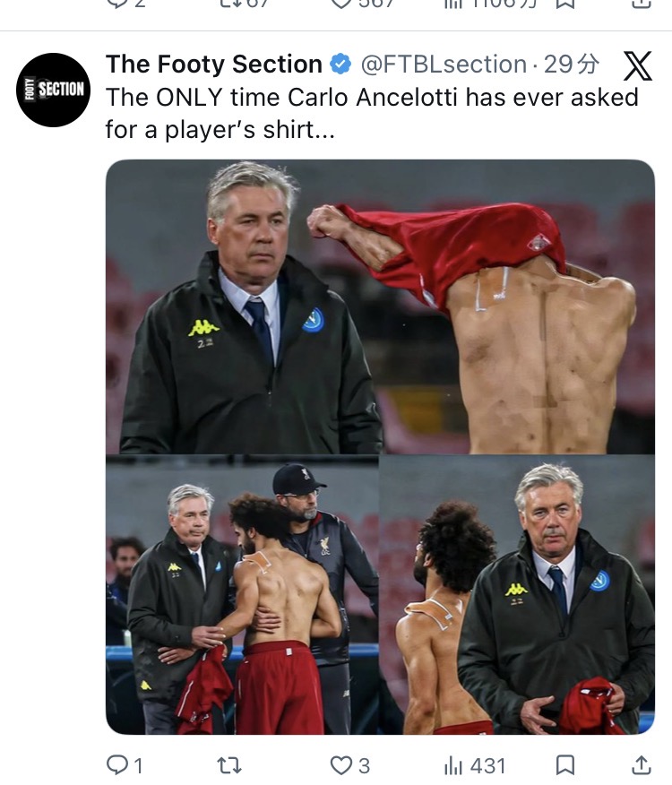Share the tweet using the upload icon
The width and height of the screenshot is (672, 785).
pyautogui.click(x=641, y=765)
